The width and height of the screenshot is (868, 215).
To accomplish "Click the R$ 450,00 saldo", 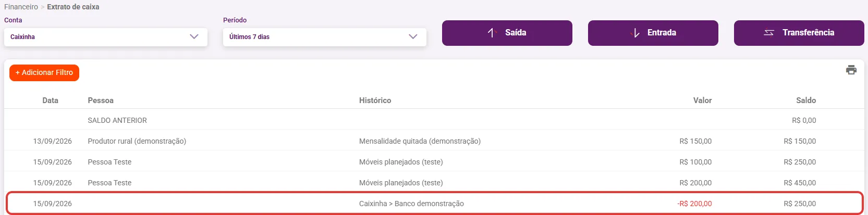I will coord(800,183).
